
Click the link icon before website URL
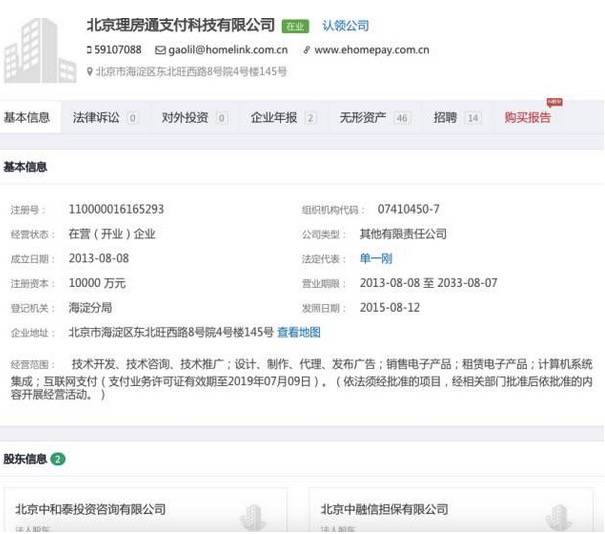306,50
